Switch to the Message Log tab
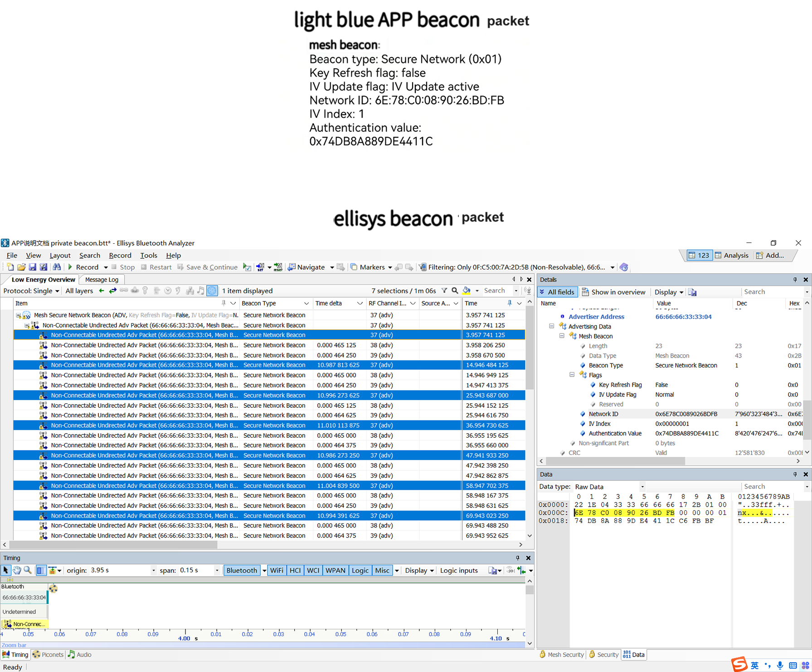Viewport: 812px width, 672px height. coord(102,280)
